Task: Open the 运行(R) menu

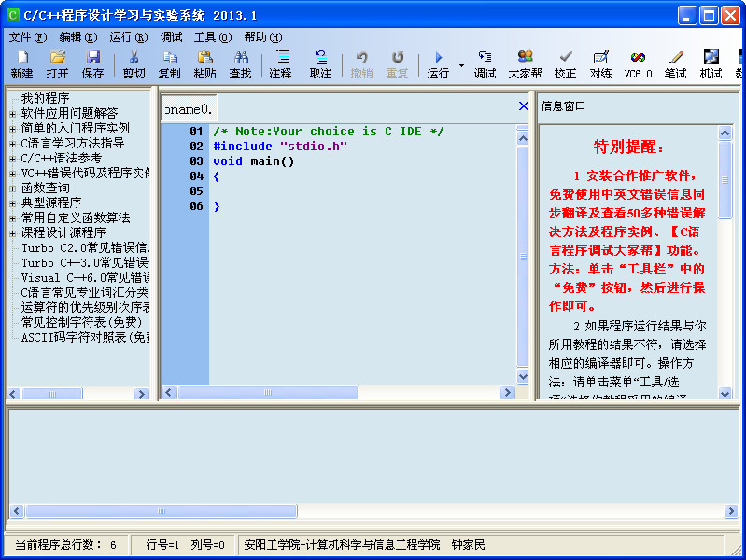Action: pyautogui.click(x=129, y=37)
